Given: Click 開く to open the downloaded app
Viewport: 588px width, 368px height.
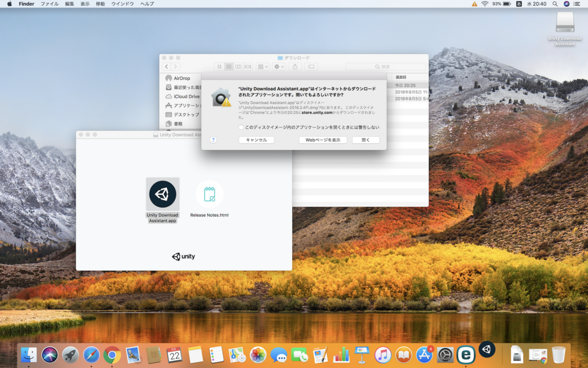Looking at the screenshot, I should point(366,140).
